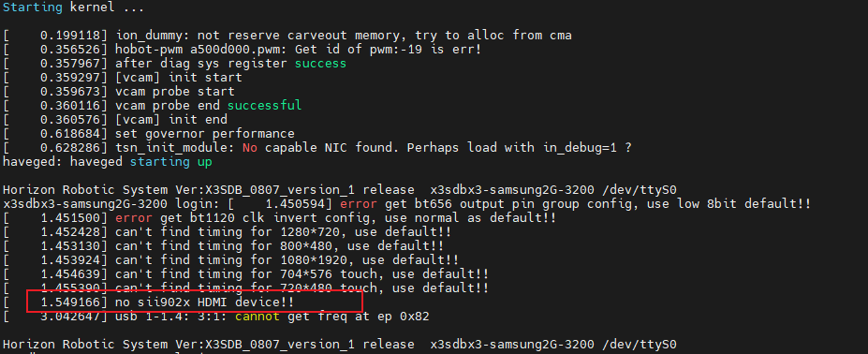Image resolution: width=868 pixels, height=354 pixels.
Task: Click the '[vcam] init start' log entry
Action: [123, 78]
